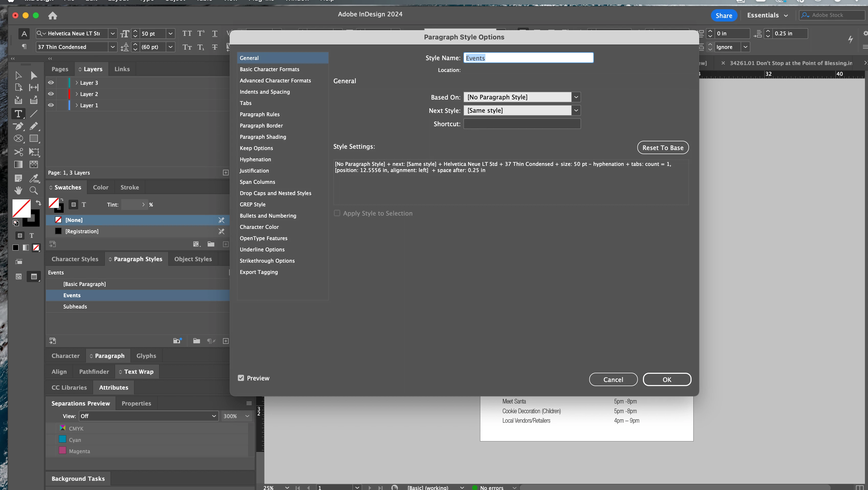Open Basic Character Formats section
Screen dimensions: 868x490
(269, 69)
